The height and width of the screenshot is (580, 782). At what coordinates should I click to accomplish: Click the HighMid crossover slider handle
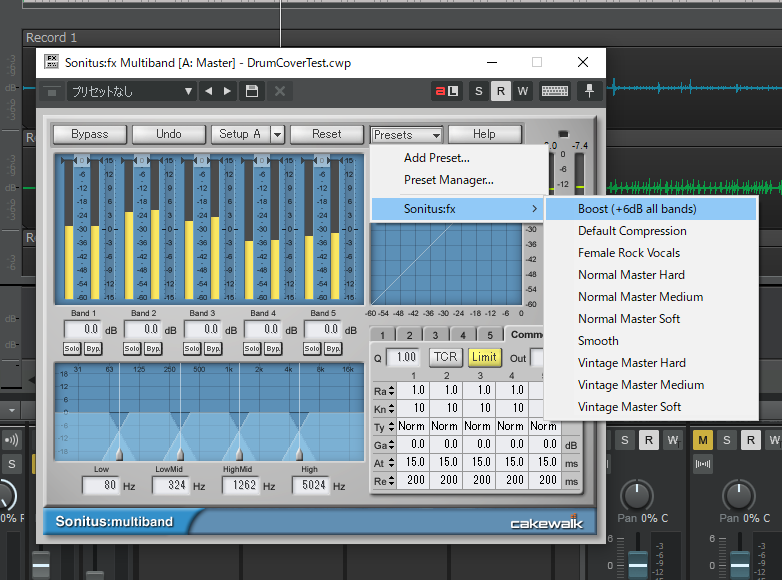point(239,453)
